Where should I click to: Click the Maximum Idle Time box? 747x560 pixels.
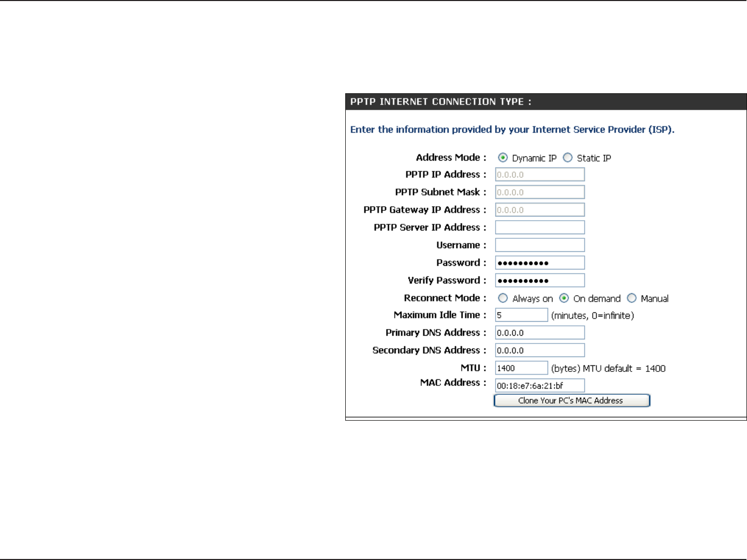click(522, 315)
